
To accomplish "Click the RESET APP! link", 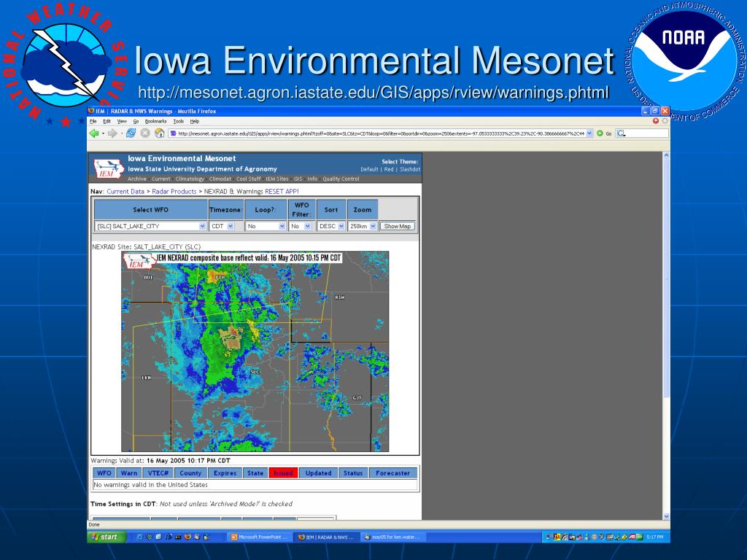I will tap(282, 192).
